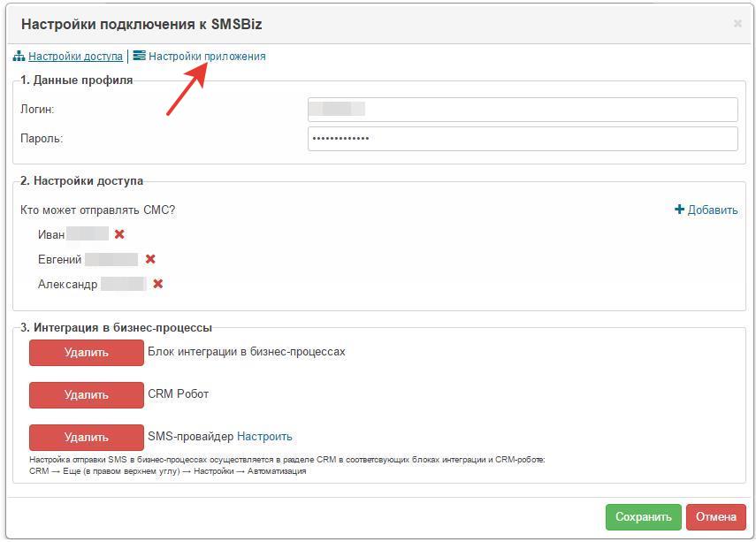Remove Евгений from SMS senders list
The height and width of the screenshot is (542, 756).
tap(150, 259)
